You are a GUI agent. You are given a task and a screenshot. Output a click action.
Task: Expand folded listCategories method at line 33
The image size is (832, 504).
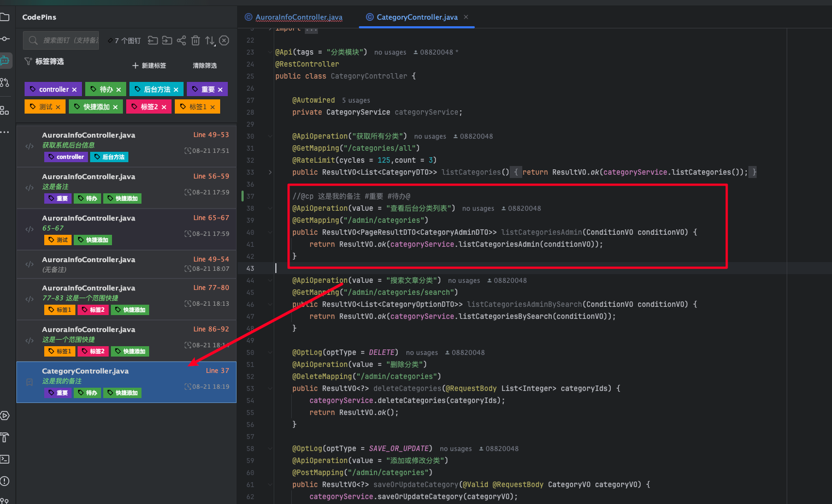(270, 172)
